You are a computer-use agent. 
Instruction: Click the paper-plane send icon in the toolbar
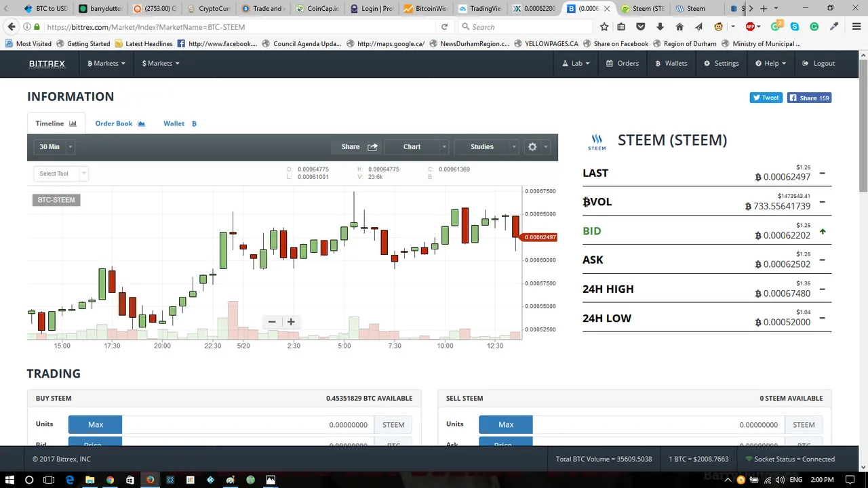click(x=698, y=26)
